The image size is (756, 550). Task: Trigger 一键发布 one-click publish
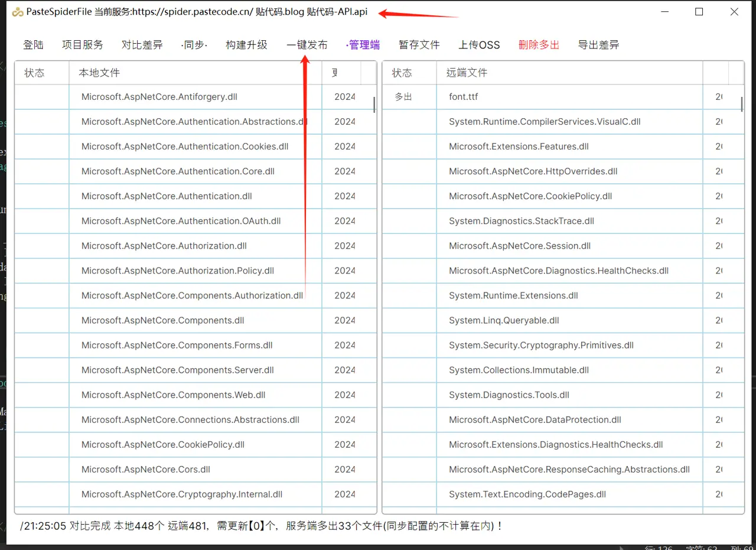point(307,44)
